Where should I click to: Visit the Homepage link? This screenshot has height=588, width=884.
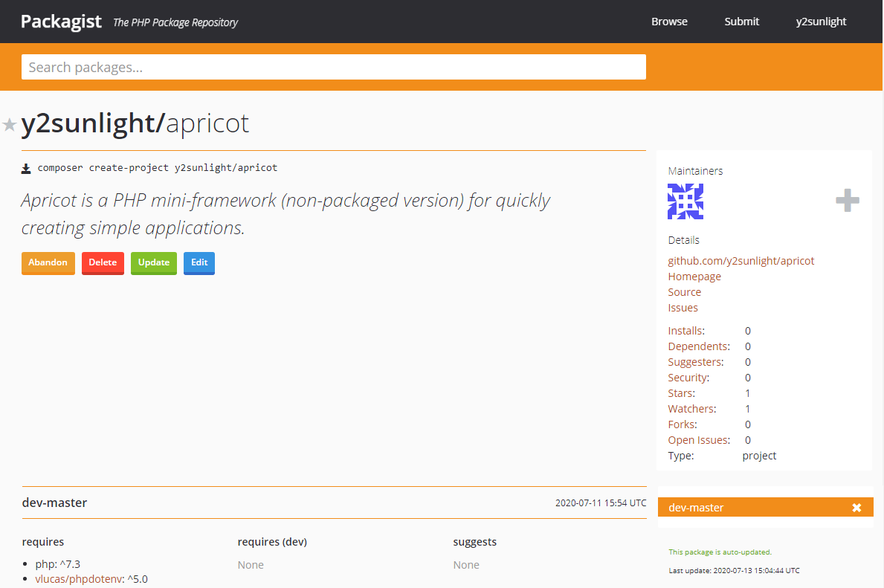click(x=694, y=277)
